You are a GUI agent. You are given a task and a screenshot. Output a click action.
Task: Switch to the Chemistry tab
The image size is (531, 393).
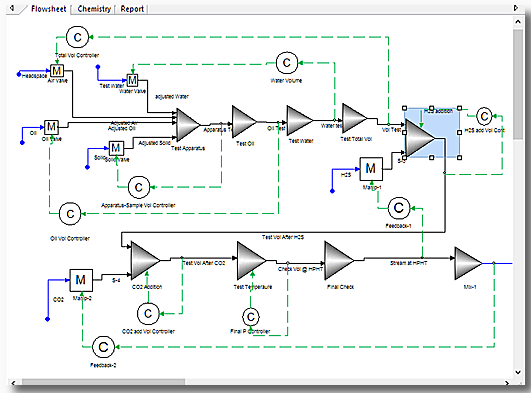[94, 9]
